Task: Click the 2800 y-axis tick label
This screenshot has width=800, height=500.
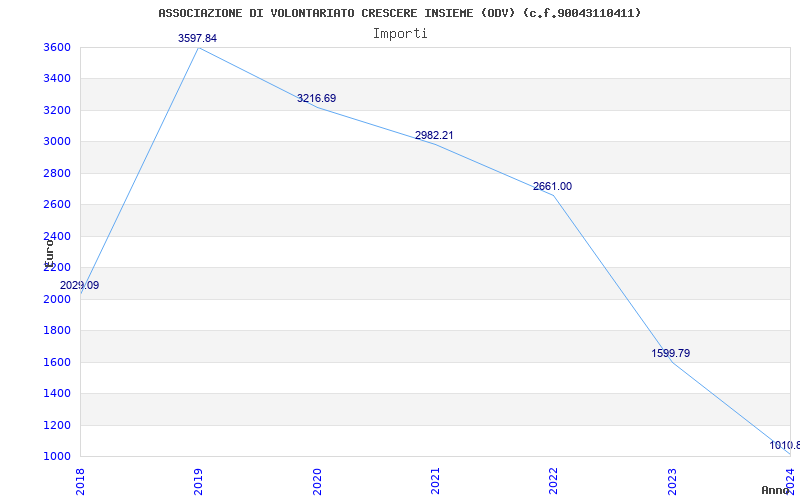Action: (57, 173)
